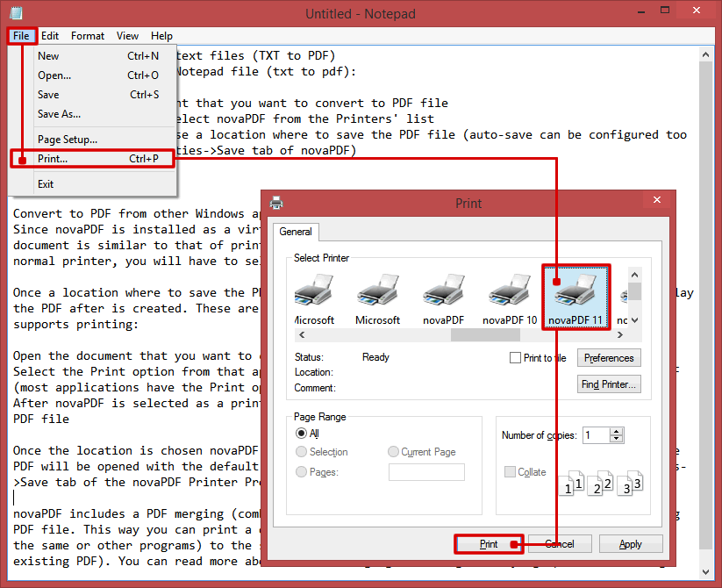Click the Apply button

(x=631, y=544)
